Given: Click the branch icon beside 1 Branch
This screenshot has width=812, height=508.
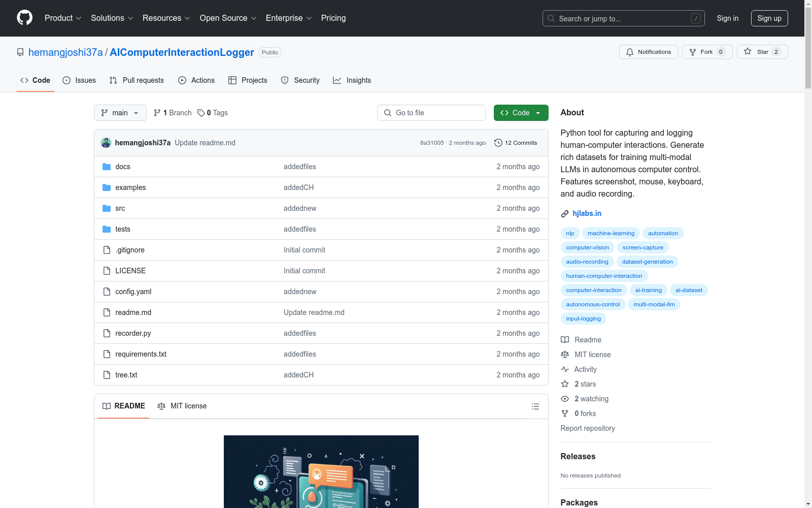Looking at the screenshot, I should click(157, 113).
